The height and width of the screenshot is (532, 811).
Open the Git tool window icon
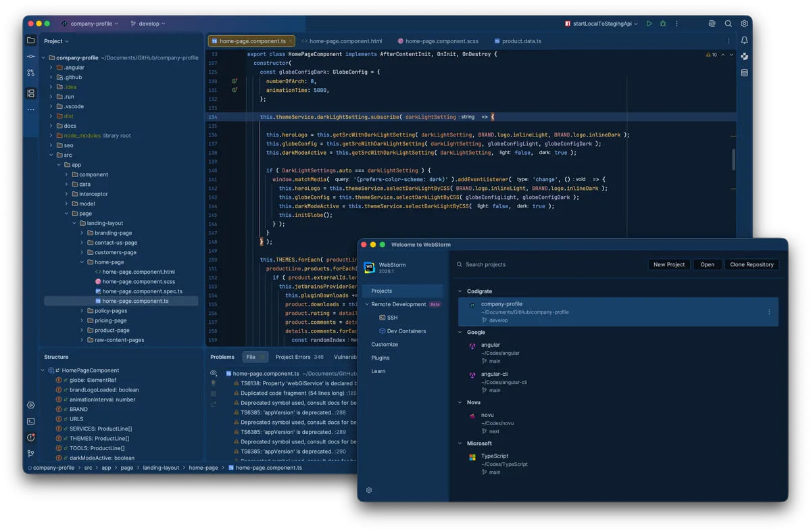click(30, 454)
